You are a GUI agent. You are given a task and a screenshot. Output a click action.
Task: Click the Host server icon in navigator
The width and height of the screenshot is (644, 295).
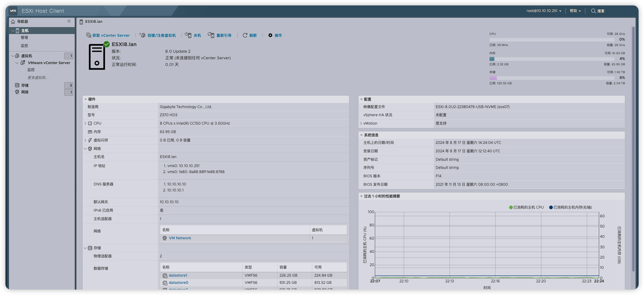coord(17,31)
